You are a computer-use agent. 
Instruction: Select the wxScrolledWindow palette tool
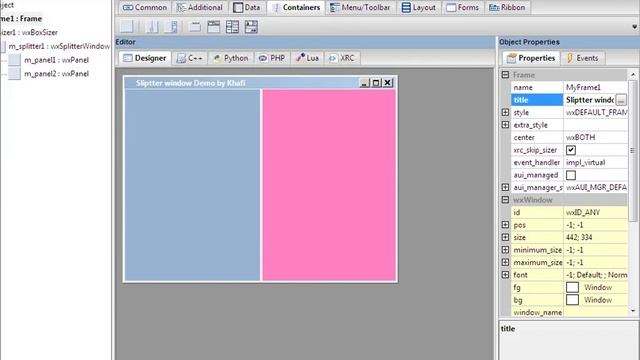pos(171,27)
